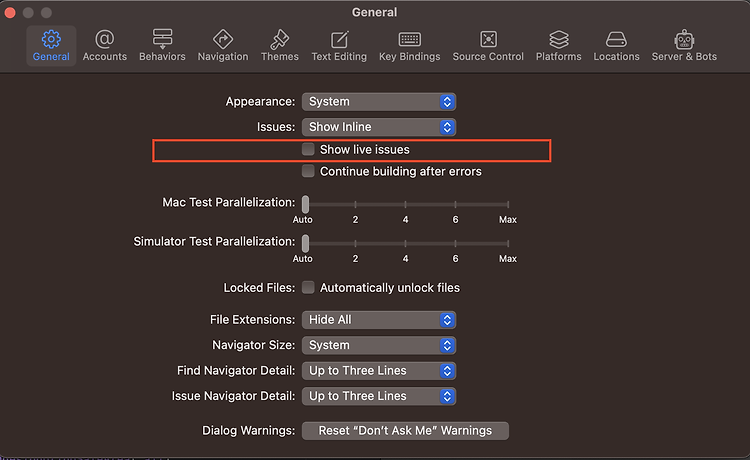750x460 pixels.
Task: Click the Locked Files label
Action: click(259, 287)
